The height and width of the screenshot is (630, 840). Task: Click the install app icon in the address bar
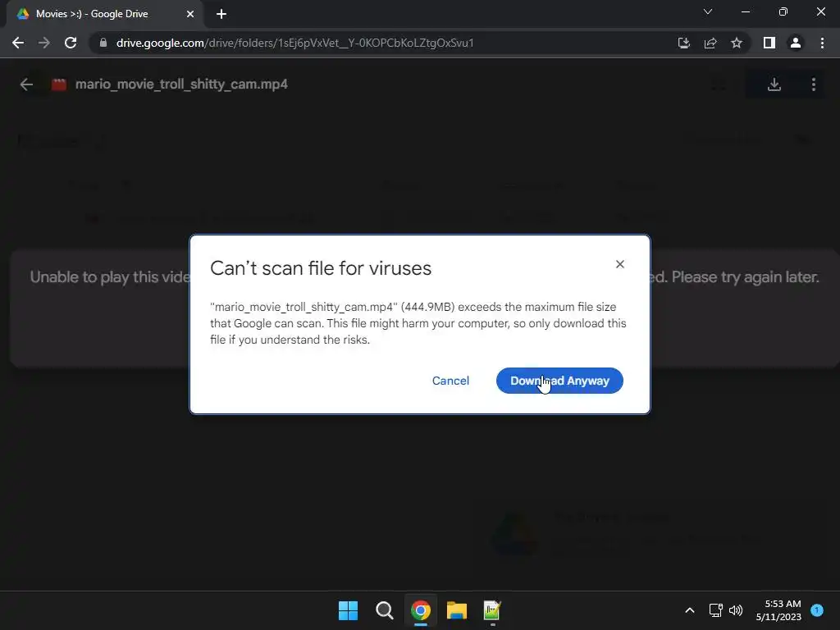click(683, 43)
